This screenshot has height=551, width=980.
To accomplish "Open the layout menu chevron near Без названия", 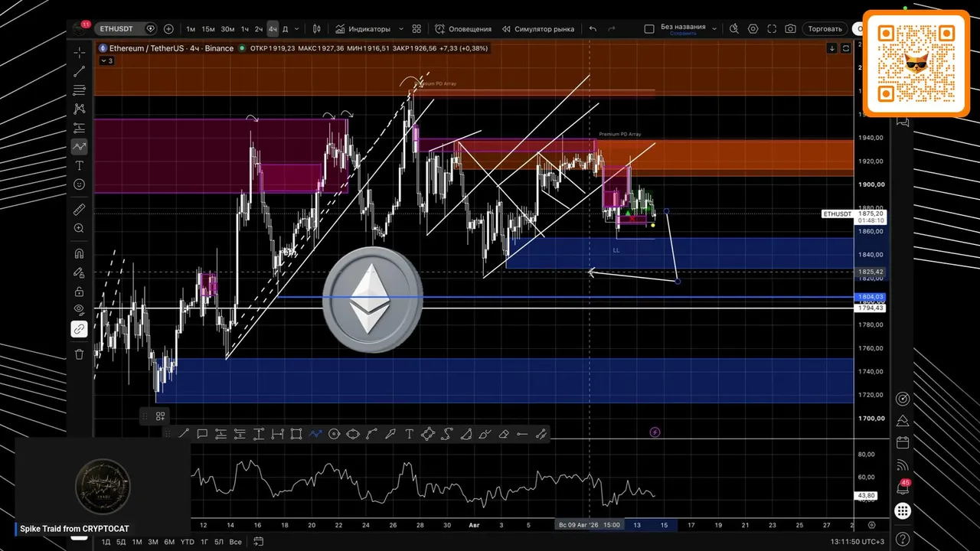I will (714, 29).
